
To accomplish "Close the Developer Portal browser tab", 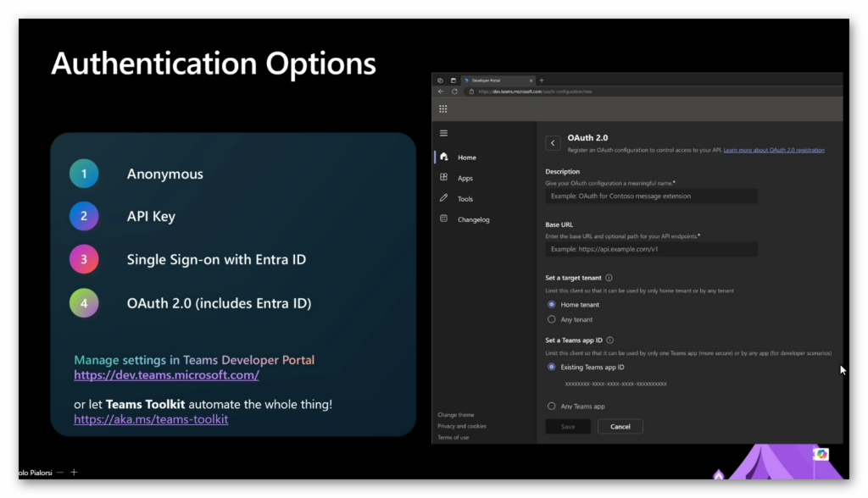I will [x=531, y=80].
